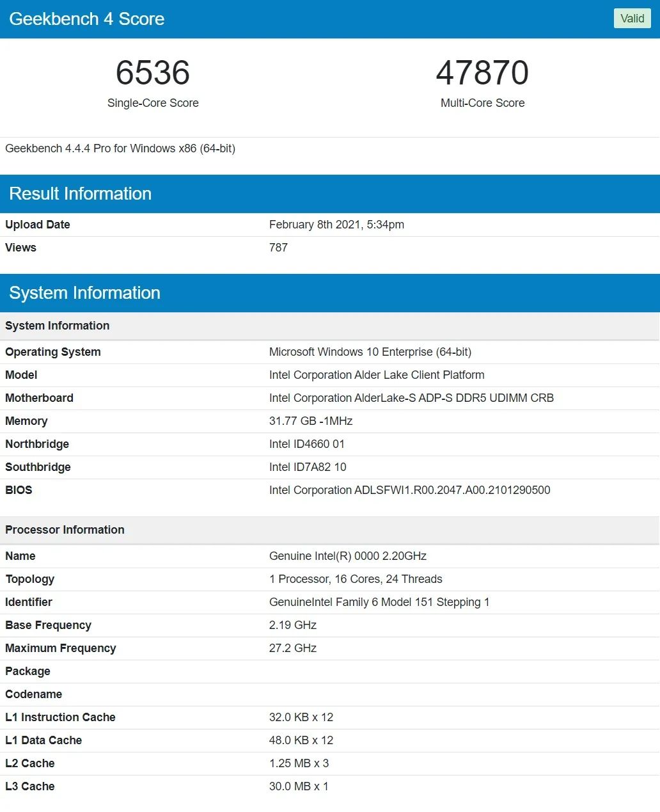Click the Valid status badge
The width and height of the screenshot is (660, 812).
click(x=632, y=19)
